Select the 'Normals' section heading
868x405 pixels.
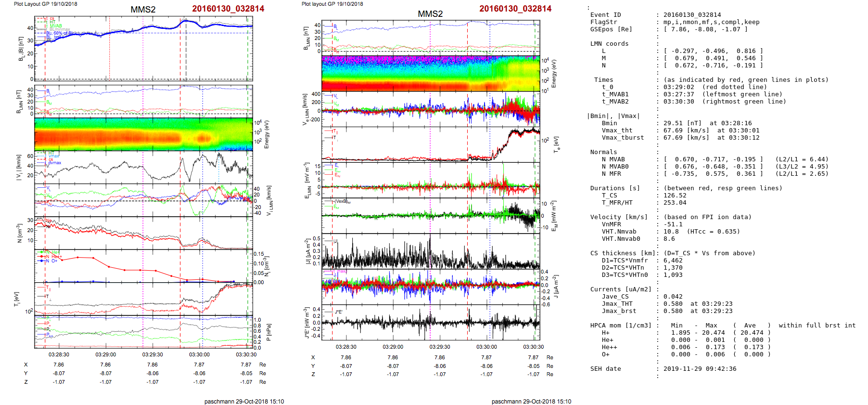click(x=603, y=152)
